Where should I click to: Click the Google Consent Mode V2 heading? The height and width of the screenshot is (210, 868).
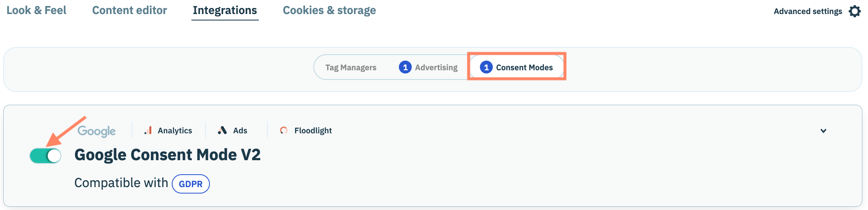tap(167, 155)
